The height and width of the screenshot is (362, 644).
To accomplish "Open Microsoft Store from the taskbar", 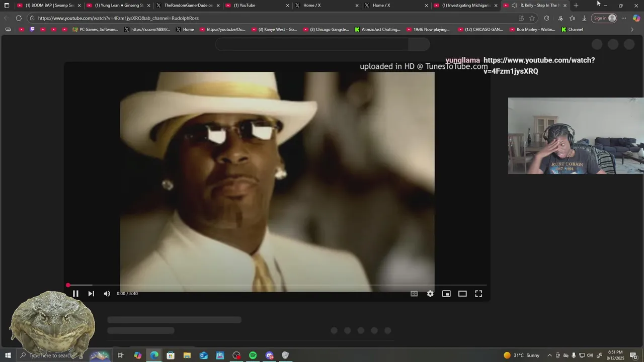I will (171, 355).
